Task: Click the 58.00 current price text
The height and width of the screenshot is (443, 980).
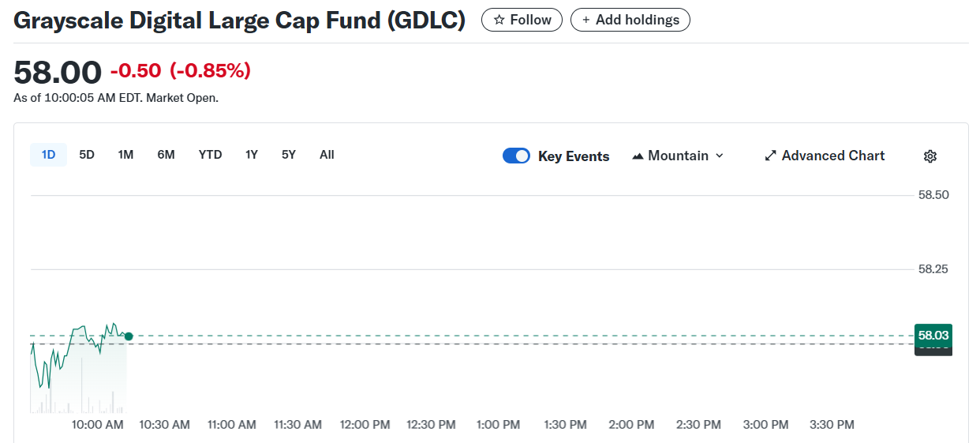Action: click(x=58, y=72)
